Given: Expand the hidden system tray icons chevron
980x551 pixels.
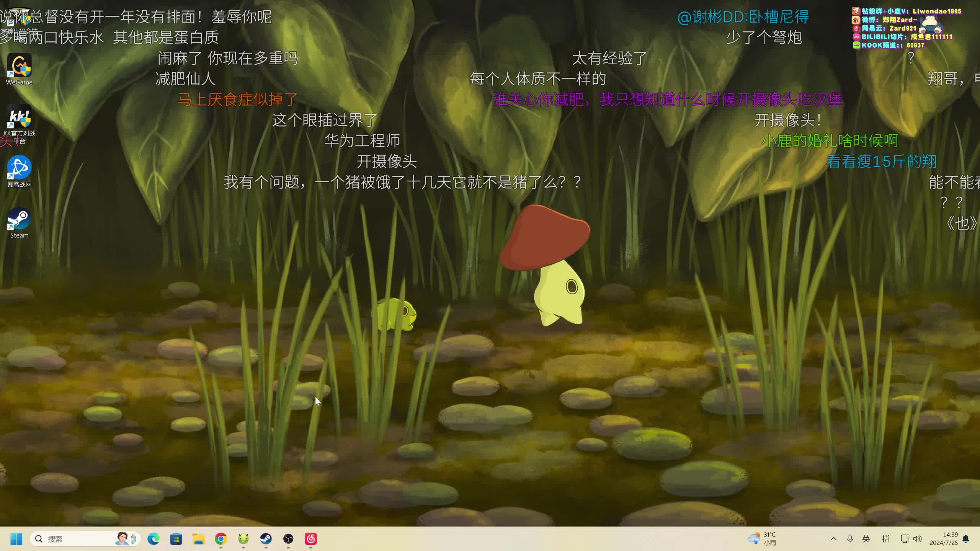Looking at the screenshot, I should click(833, 539).
